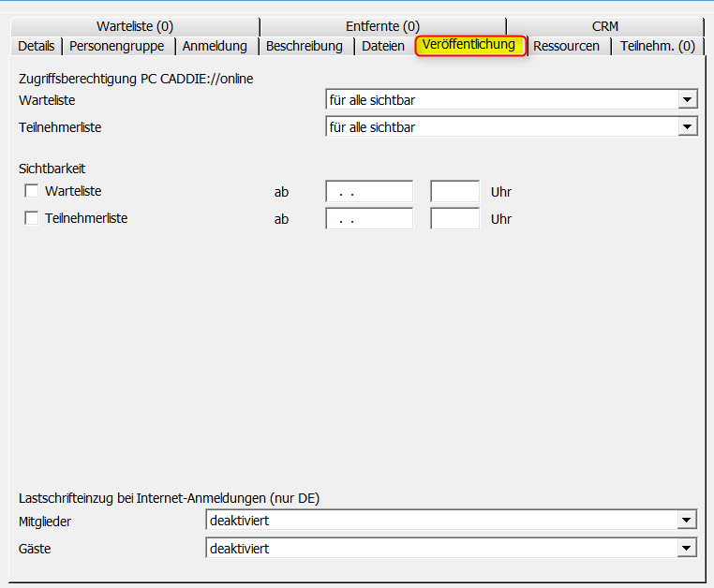Viewport: 714px width, 588px height.
Task: Enable the Warteliste visibility checkbox
Action: point(32,191)
